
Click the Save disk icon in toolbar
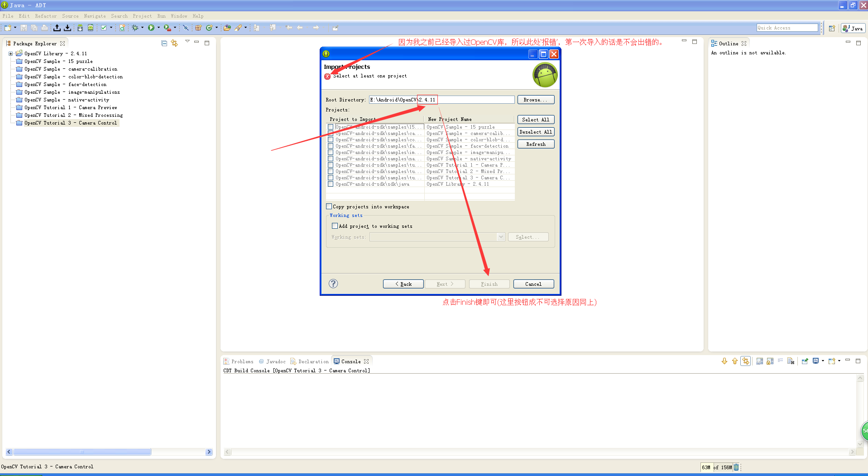point(24,28)
